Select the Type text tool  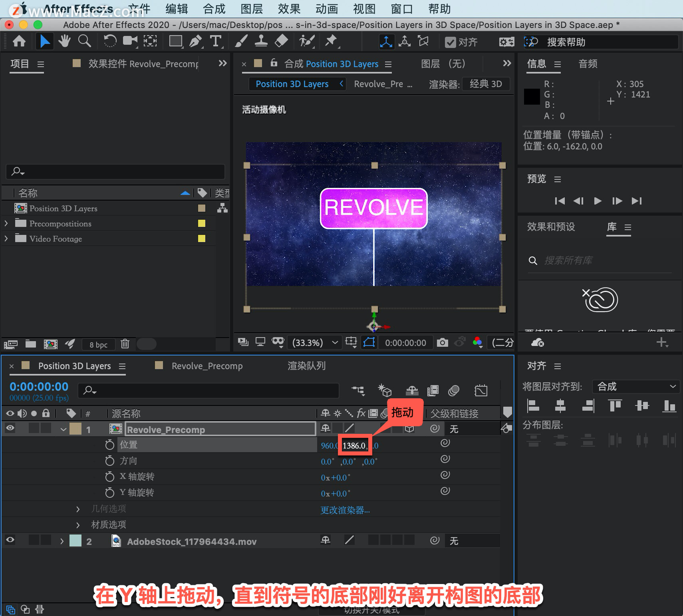point(216,41)
